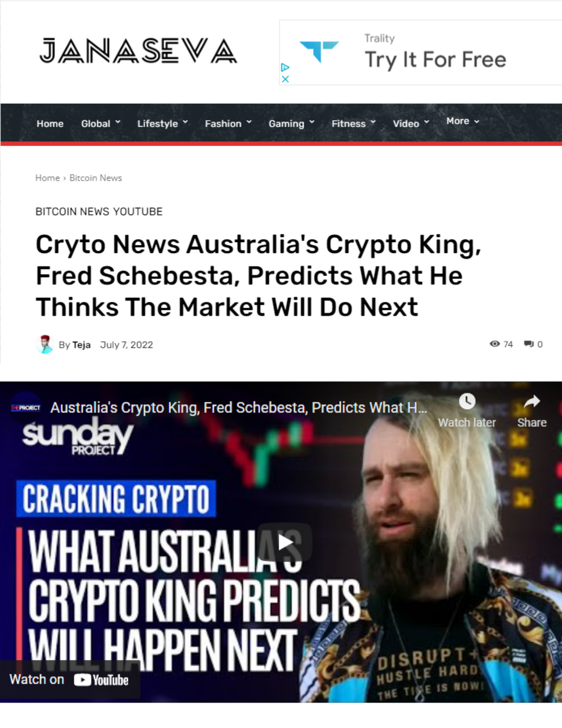Click the Share arrow icon on video
Screen dimensions: 562x728
(532, 402)
